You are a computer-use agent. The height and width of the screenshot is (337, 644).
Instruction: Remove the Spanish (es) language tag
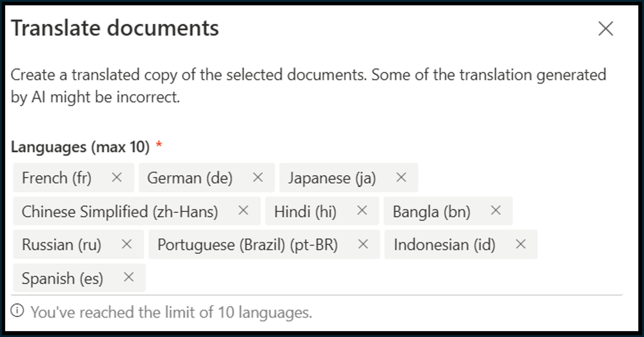(129, 278)
